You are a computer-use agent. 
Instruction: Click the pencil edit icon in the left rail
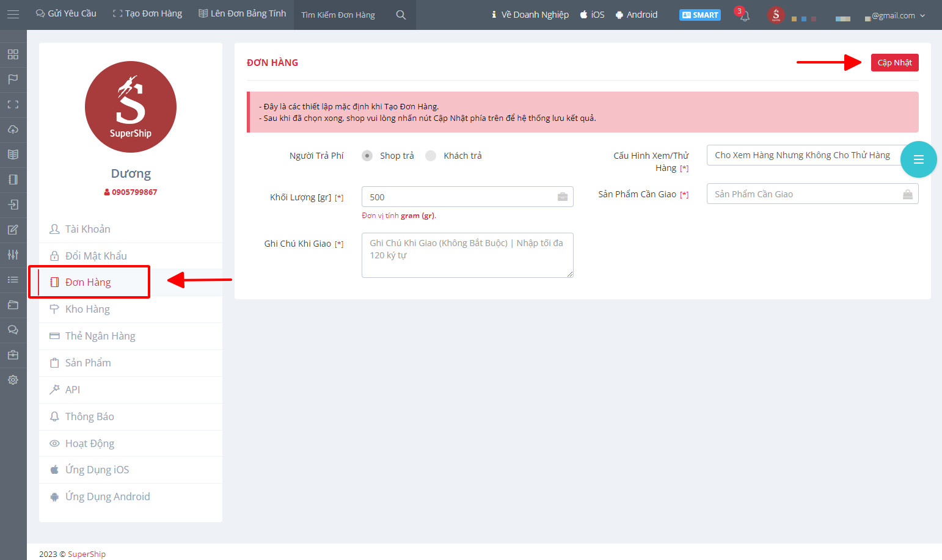click(13, 230)
